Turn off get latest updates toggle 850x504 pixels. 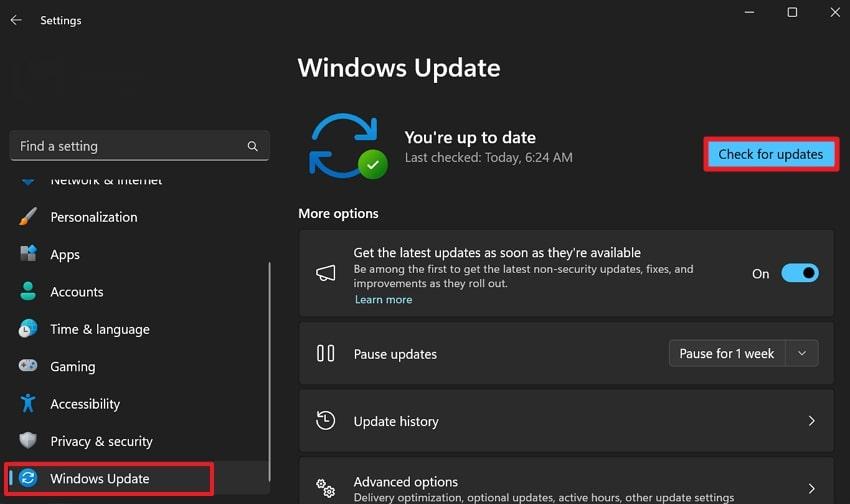tap(800, 273)
